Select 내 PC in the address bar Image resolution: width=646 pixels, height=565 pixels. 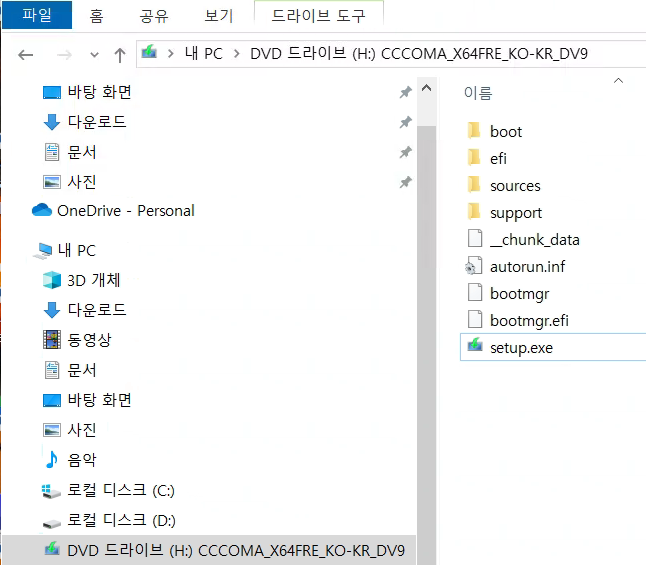204,54
